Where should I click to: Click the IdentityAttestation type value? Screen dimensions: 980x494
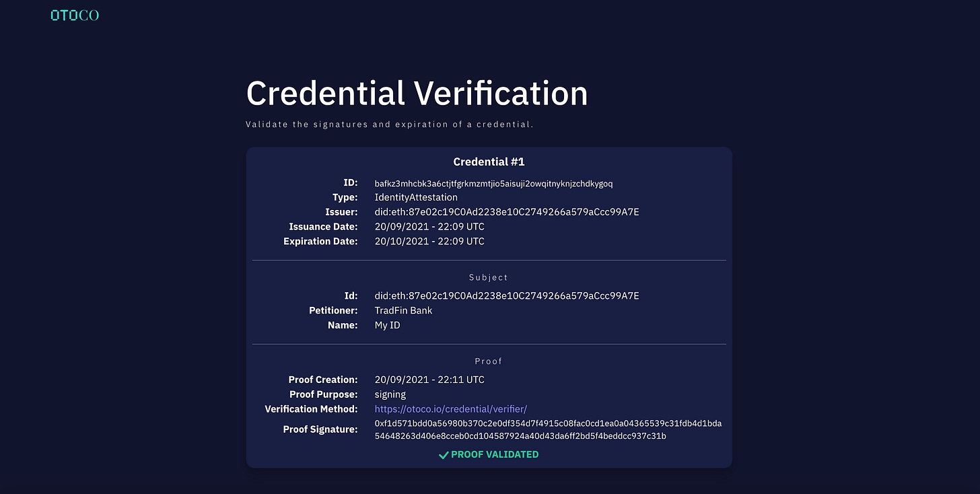click(x=416, y=198)
